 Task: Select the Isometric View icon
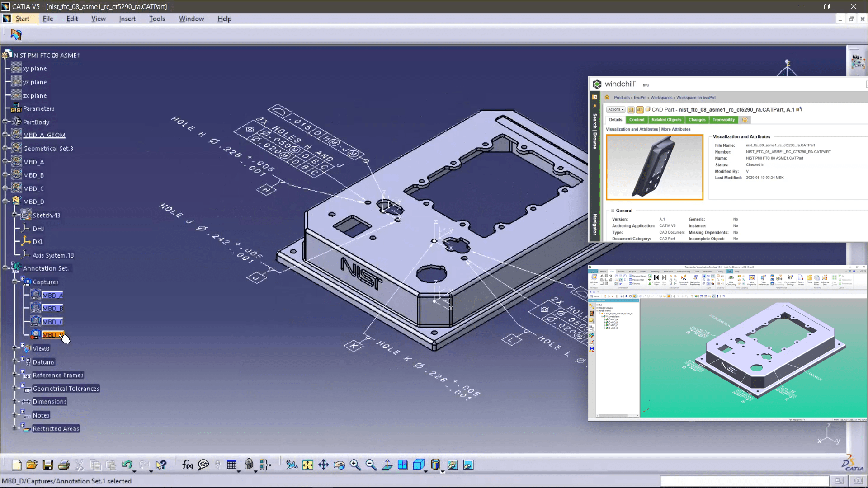pyautogui.click(x=419, y=465)
